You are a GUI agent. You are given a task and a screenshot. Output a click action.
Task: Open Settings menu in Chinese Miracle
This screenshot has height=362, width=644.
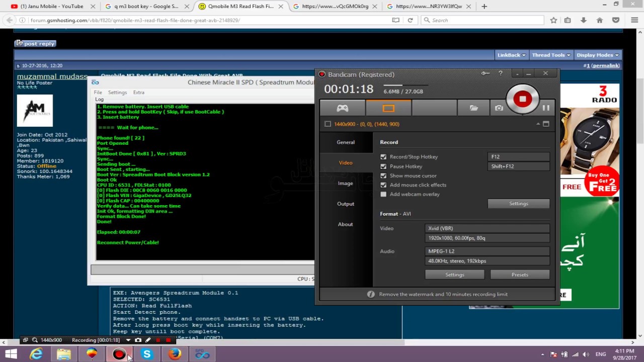pos(117,93)
